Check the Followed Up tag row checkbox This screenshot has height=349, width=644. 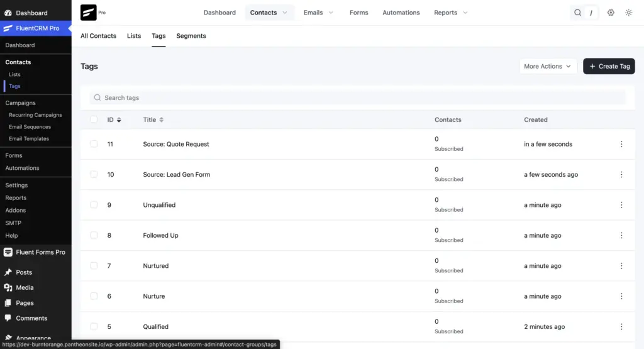pos(94,235)
